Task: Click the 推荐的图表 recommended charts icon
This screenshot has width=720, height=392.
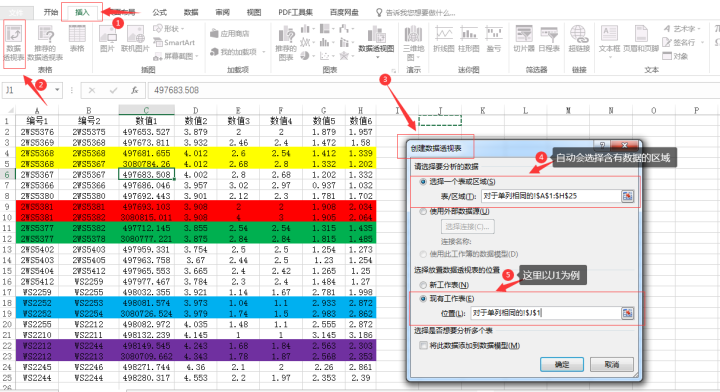Action: pyautogui.click(x=286, y=44)
